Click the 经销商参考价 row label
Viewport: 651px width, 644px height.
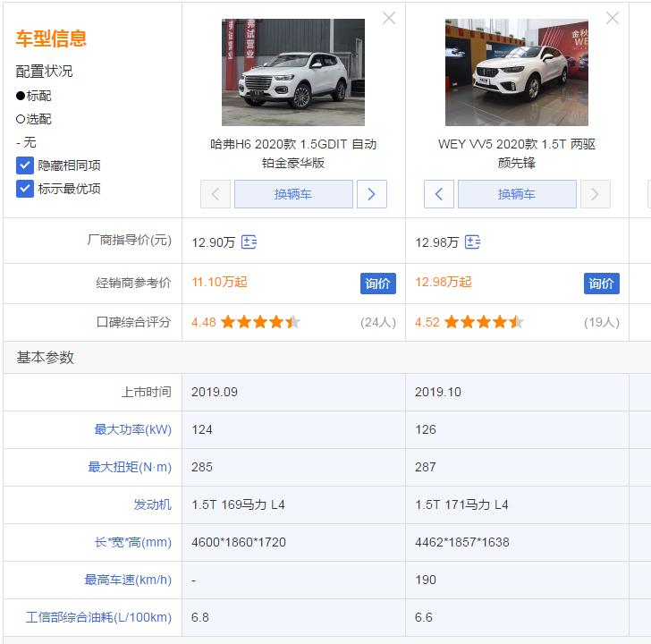133,283
